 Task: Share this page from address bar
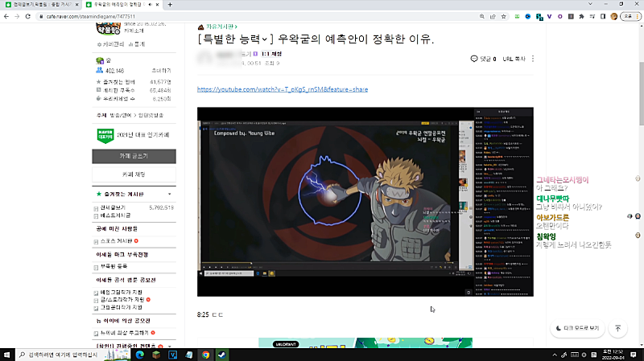493,16
